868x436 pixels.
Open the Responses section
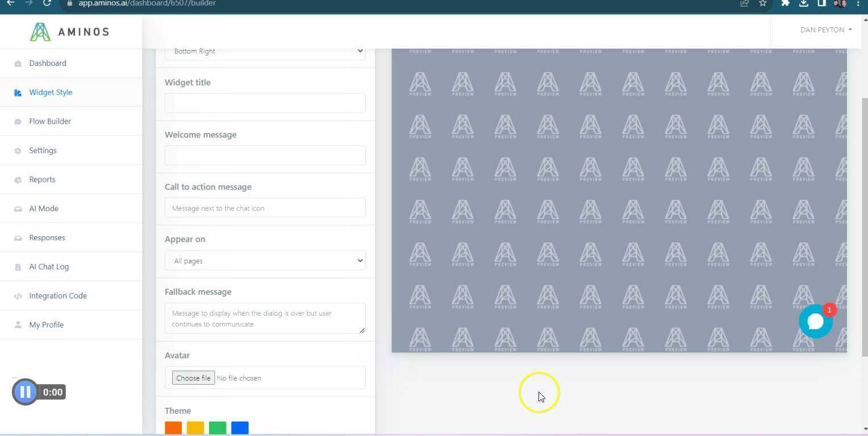click(x=47, y=237)
